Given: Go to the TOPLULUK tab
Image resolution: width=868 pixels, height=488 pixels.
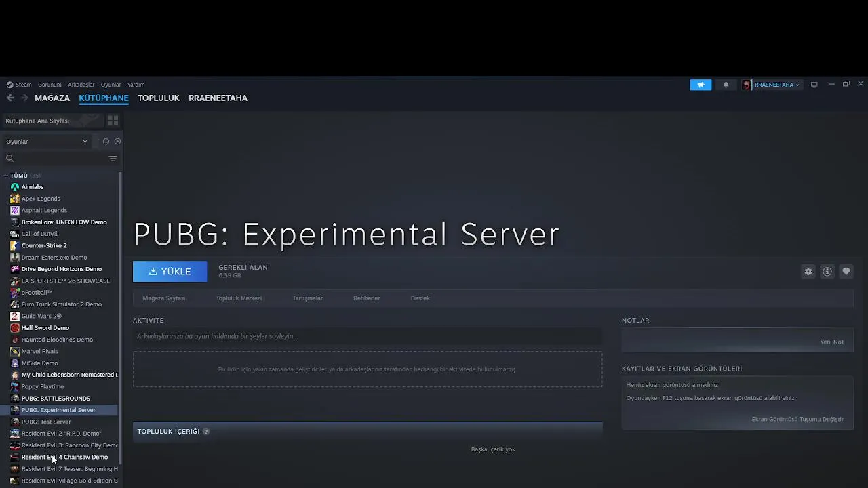Looking at the screenshot, I should (159, 98).
